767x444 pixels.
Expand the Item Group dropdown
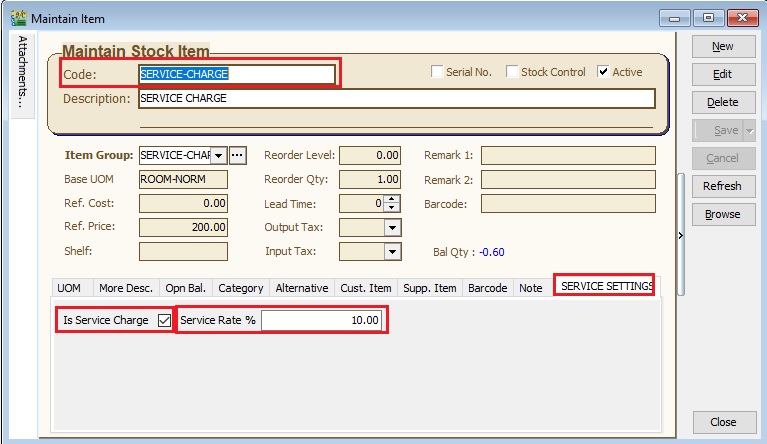click(218, 155)
